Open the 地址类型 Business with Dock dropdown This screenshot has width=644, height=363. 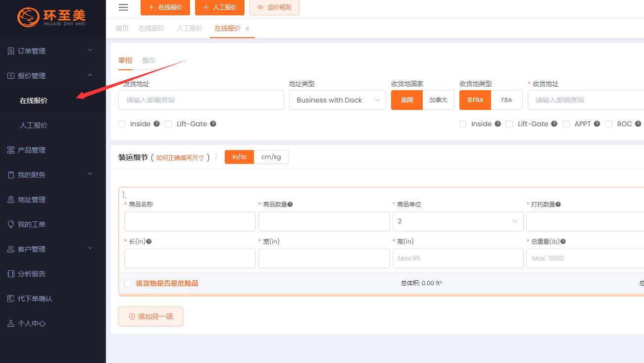337,100
